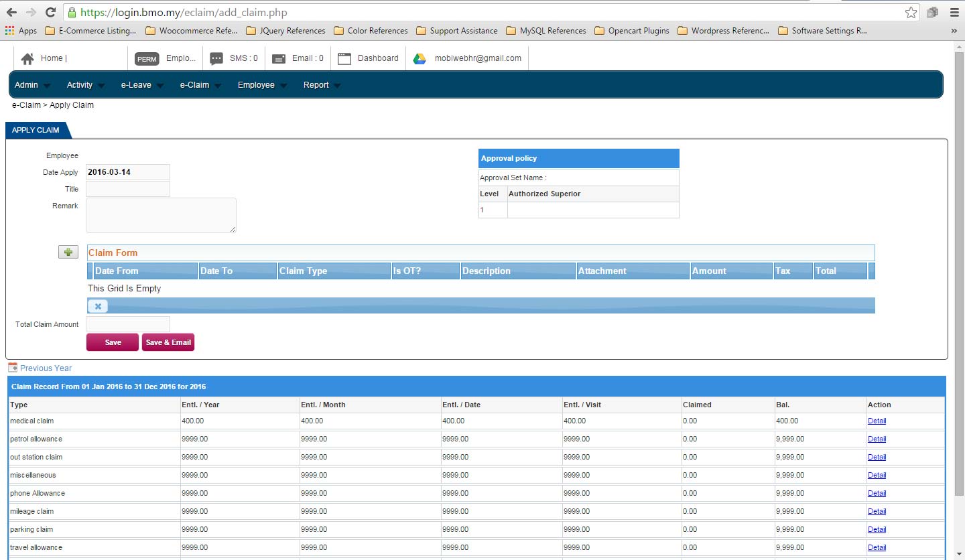The image size is (965, 560).
Task: Open Detail link for medical claim
Action: [x=877, y=421]
